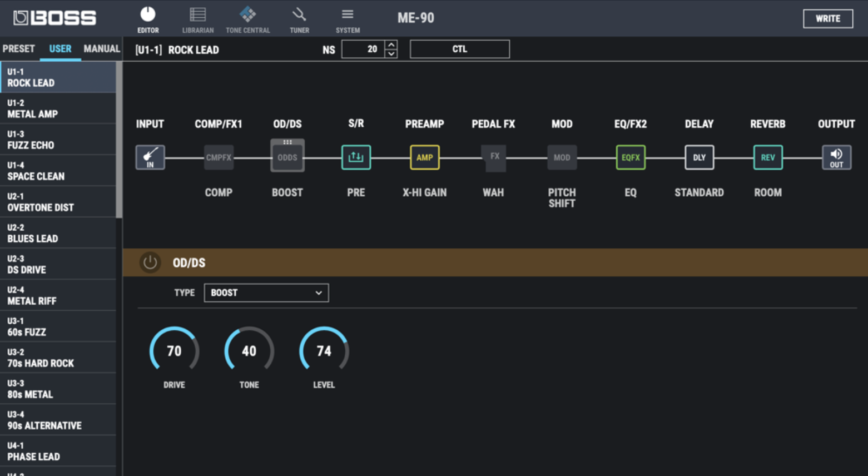
Task: Open the System settings
Action: (x=347, y=18)
